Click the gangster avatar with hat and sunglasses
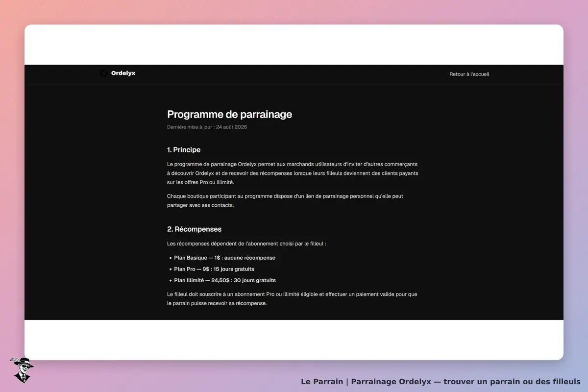The width and height of the screenshot is (588, 392). (22, 370)
